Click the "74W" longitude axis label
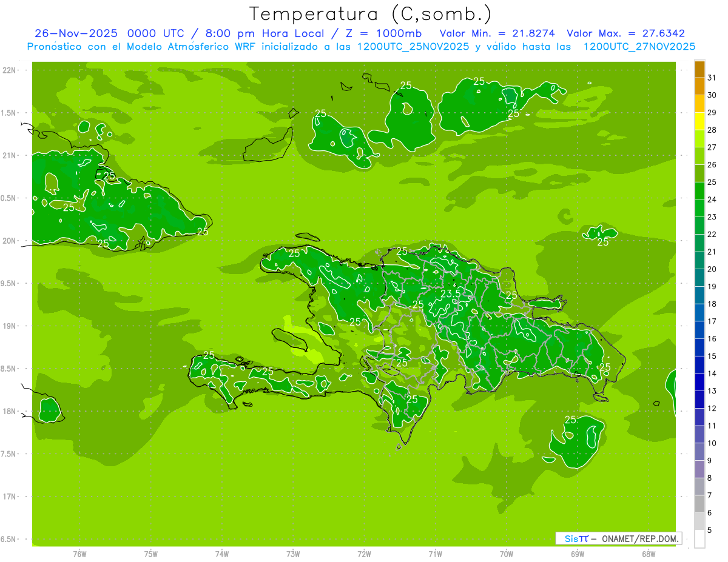Image resolution: width=728 pixels, height=562 pixels. pyautogui.click(x=222, y=554)
